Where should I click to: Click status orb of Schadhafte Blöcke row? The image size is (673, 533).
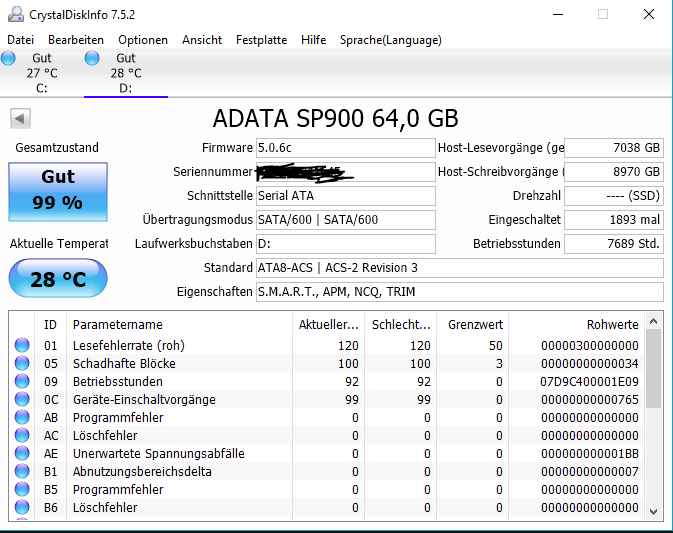click(22, 363)
